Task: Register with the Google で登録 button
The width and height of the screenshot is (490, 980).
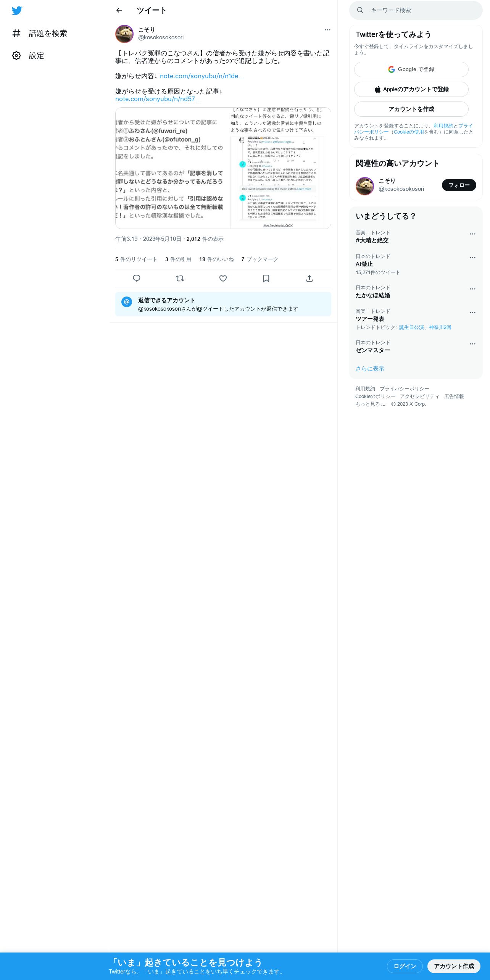Action: (411, 69)
